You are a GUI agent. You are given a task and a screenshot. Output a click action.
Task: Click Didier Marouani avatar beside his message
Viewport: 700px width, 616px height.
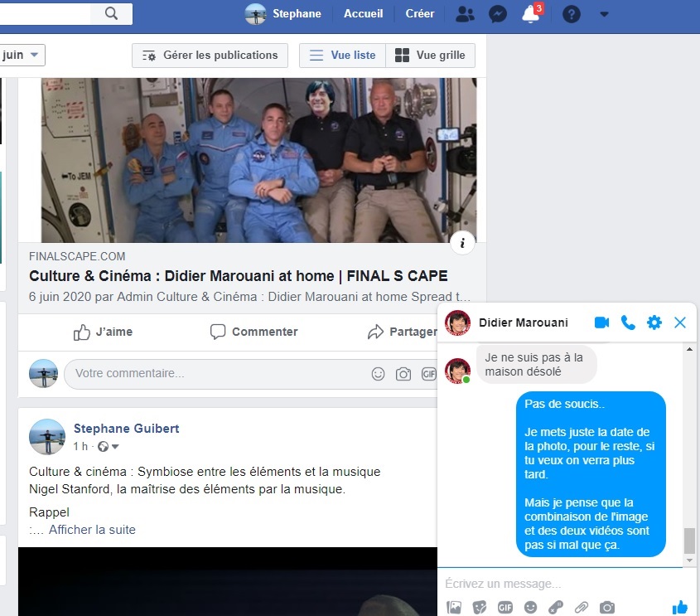[x=457, y=371]
